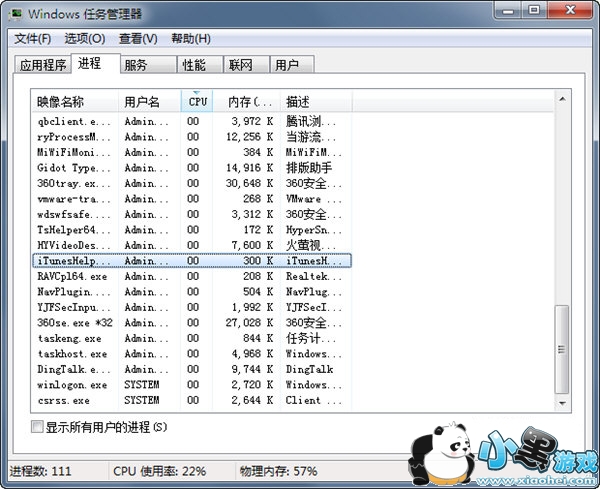The image size is (600, 489).
Task: Select the csrss.exe process row
Action: [x=191, y=400]
